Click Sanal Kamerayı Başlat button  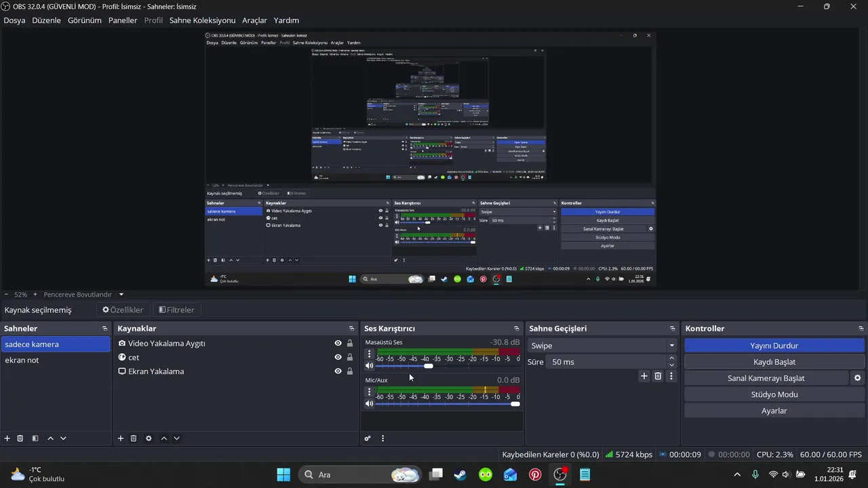[x=766, y=378]
